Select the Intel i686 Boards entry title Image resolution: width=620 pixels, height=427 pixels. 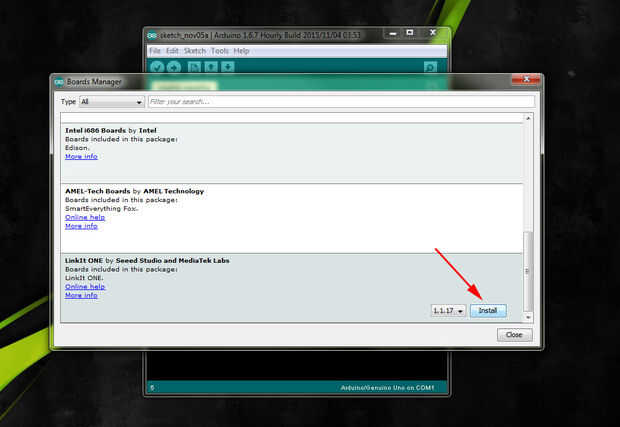[x=111, y=130]
